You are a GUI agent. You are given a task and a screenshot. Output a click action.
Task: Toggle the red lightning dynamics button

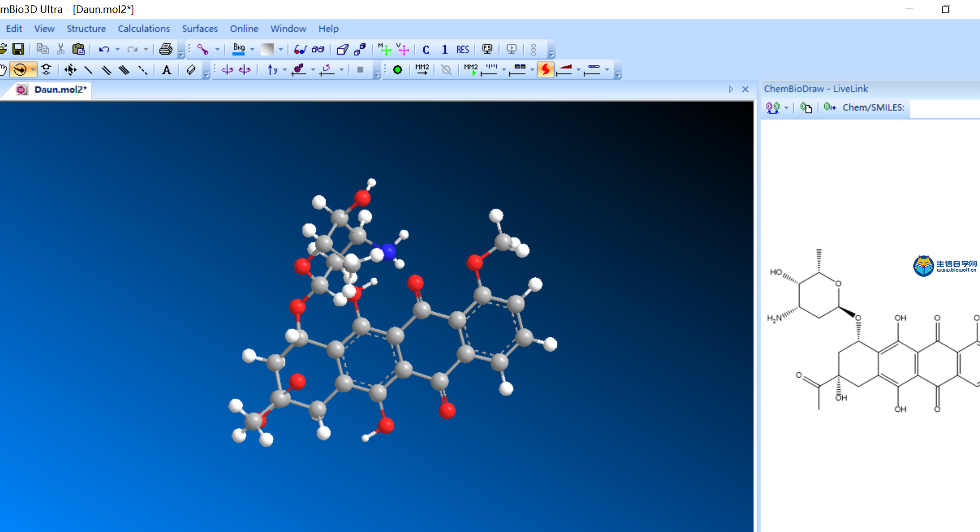[545, 69]
